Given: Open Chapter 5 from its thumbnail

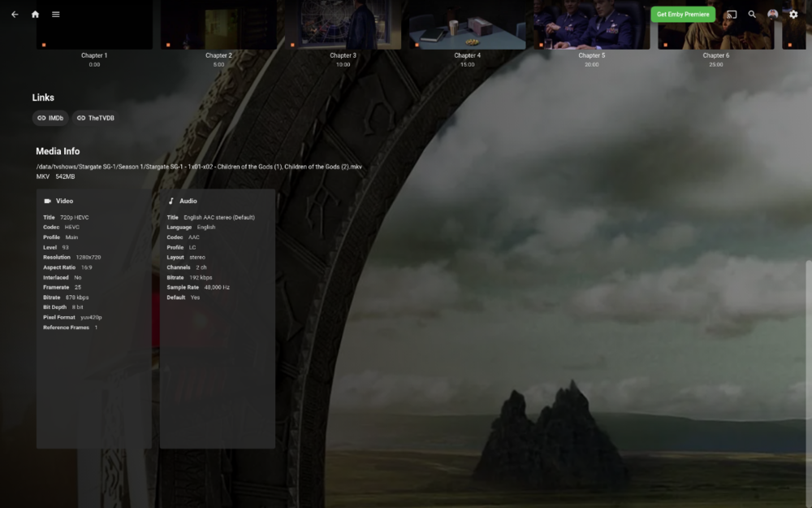Looking at the screenshot, I should point(591,24).
